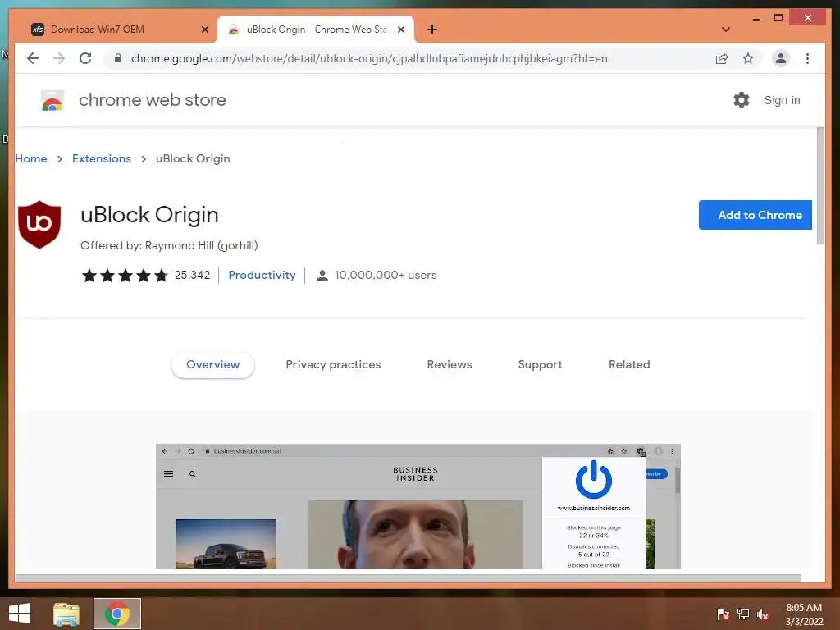
Task: Click the chrome web store title text
Action: pyautogui.click(x=152, y=100)
